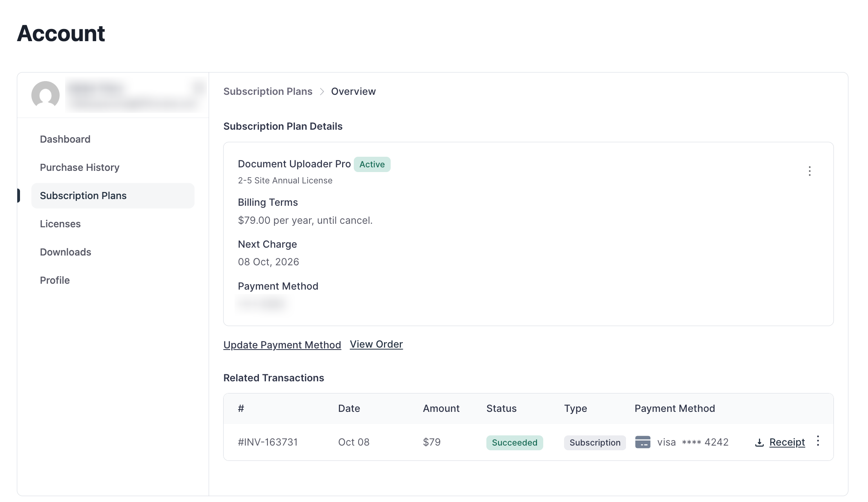Click the Visa credit card icon
Viewport: 868px width, 502px height.
tap(643, 442)
